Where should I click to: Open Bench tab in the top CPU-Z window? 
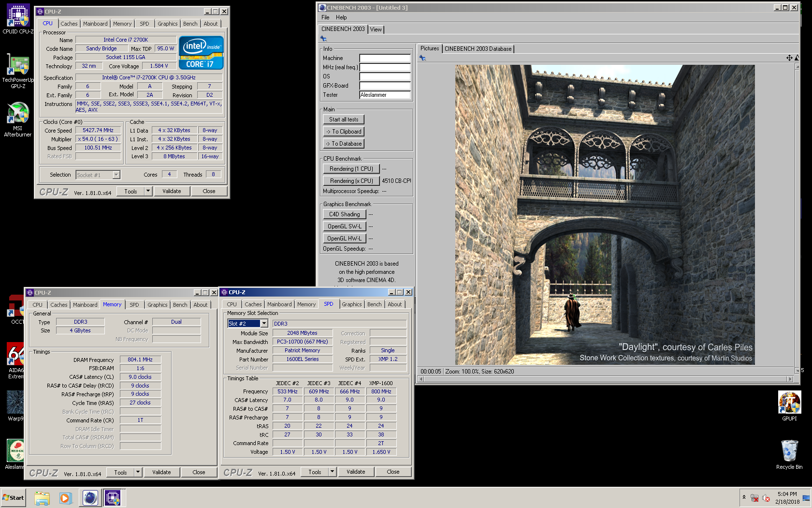[x=190, y=24]
